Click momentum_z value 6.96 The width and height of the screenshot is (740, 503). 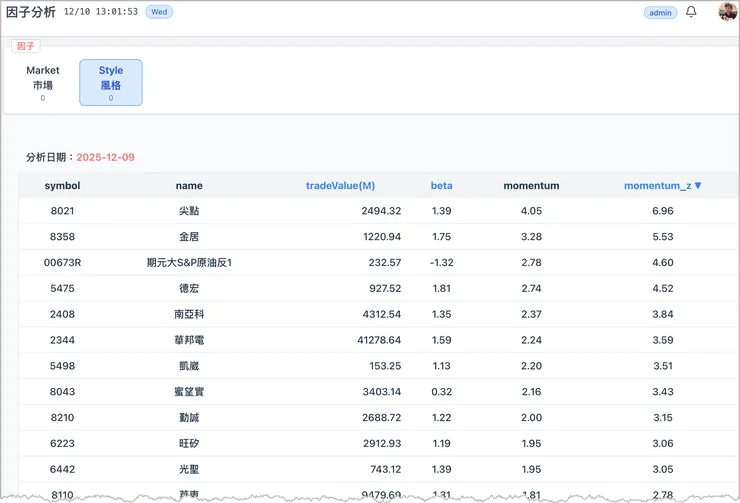point(663,211)
